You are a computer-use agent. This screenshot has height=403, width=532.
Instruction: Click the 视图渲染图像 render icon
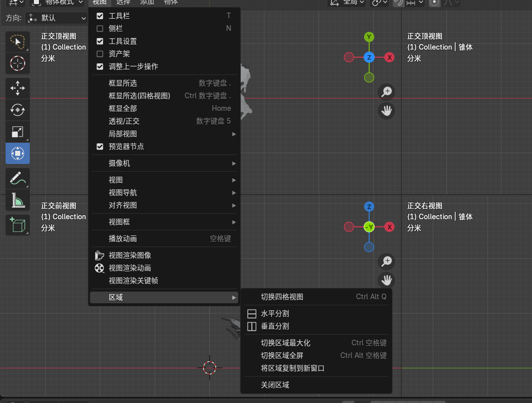pyautogui.click(x=100, y=255)
